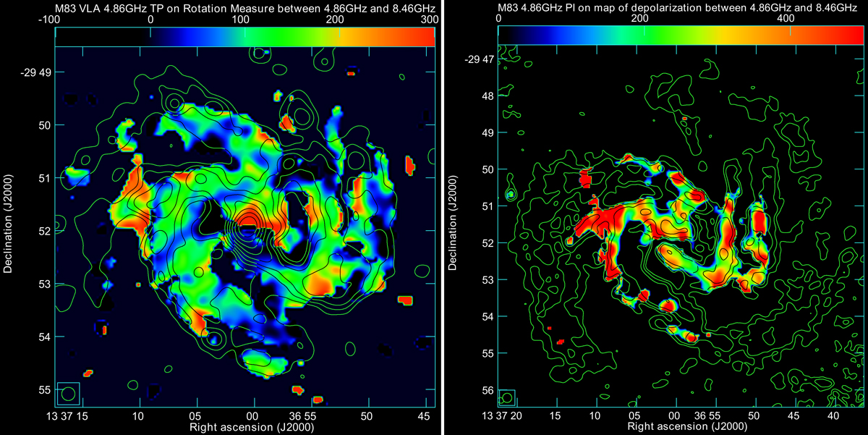The height and width of the screenshot is (435, 868).
Task: Click the 56 declination tick on right map
Action: tap(487, 390)
